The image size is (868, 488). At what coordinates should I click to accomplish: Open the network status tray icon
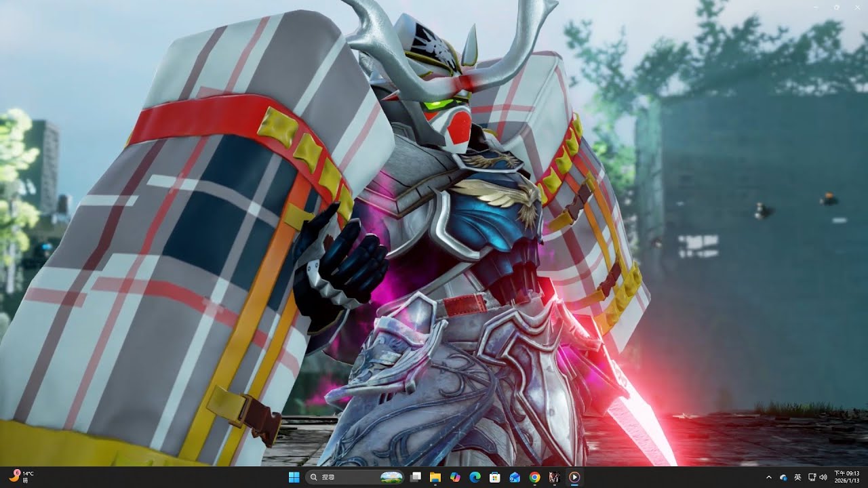(812, 477)
